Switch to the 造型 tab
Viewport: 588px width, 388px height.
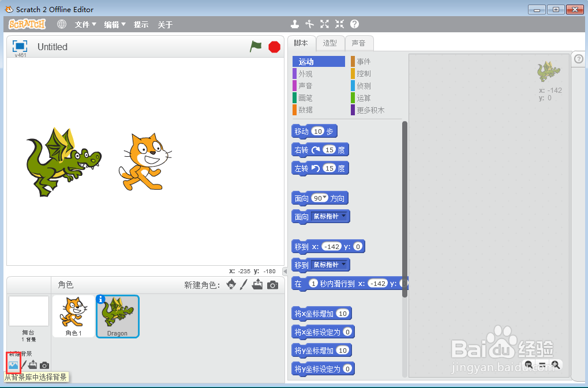coord(330,43)
